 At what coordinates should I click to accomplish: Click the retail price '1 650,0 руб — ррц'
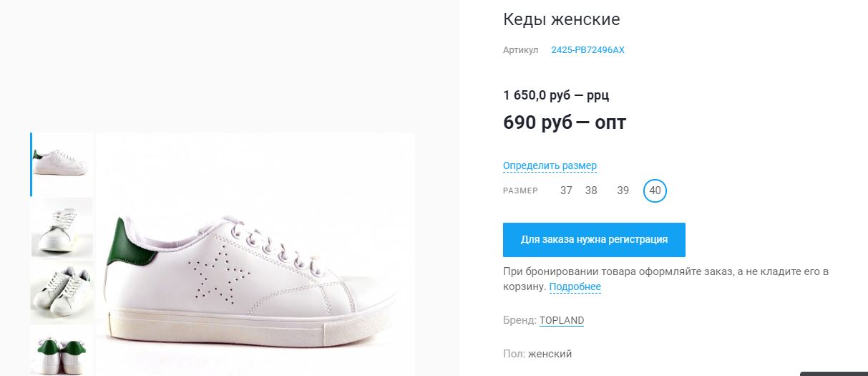[x=556, y=95]
